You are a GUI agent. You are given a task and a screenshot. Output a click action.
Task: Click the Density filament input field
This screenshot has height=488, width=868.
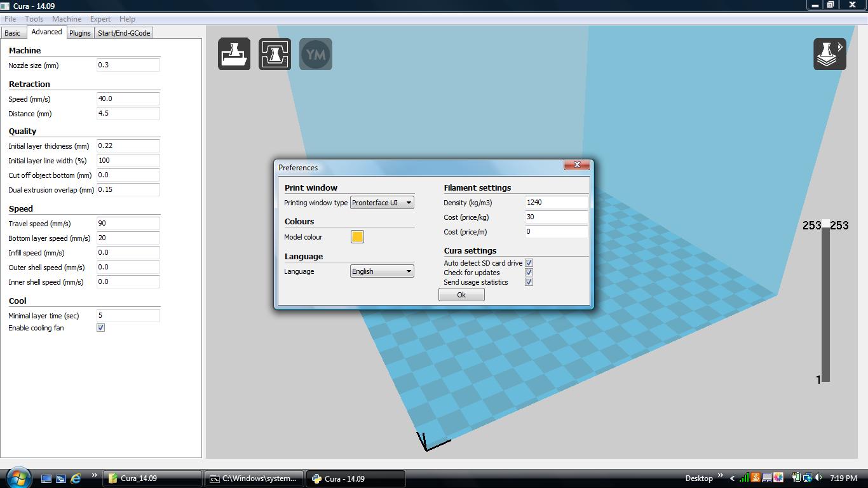(556, 202)
